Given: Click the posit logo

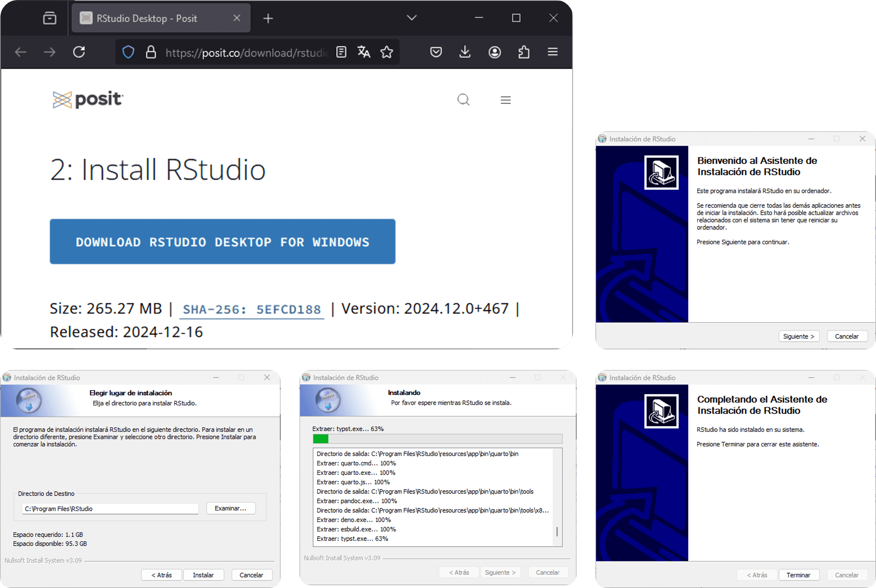Looking at the screenshot, I should pos(88,99).
